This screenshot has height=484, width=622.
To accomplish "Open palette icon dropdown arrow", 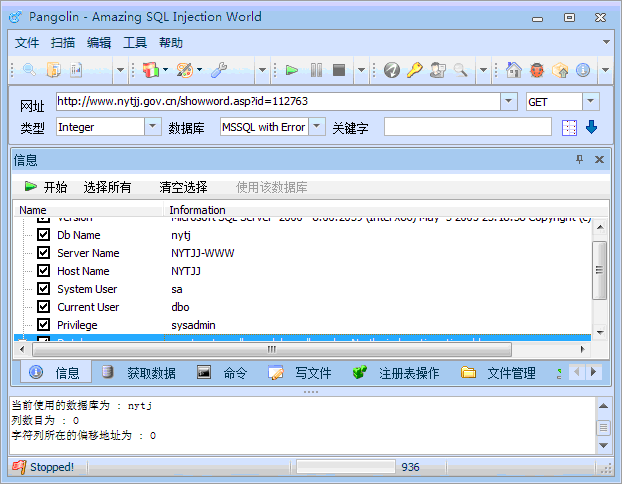I will pyautogui.click(x=200, y=70).
